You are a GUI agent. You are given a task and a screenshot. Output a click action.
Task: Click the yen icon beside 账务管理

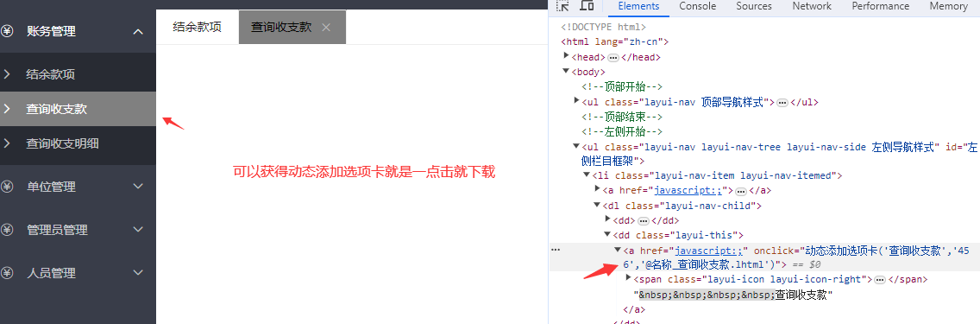[x=7, y=31]
